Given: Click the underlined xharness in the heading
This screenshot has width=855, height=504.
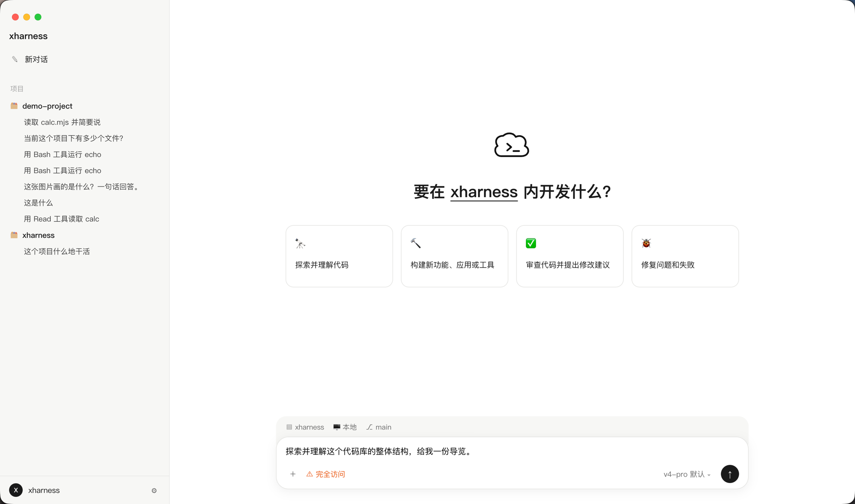Looking at the screenshot, I should point(484,192).
